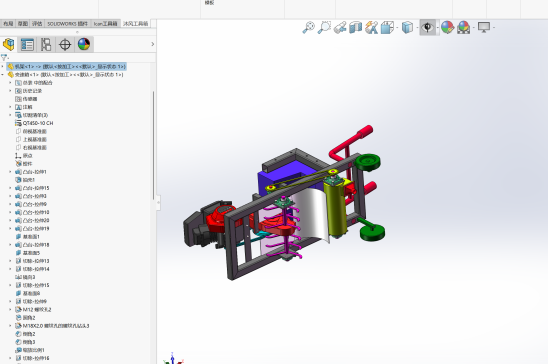Image resolution: width=548 pixels, height=364 pixels.
Task: Select the Zoom to Fit magnifier icon
Action: click(x=309, y=27)
